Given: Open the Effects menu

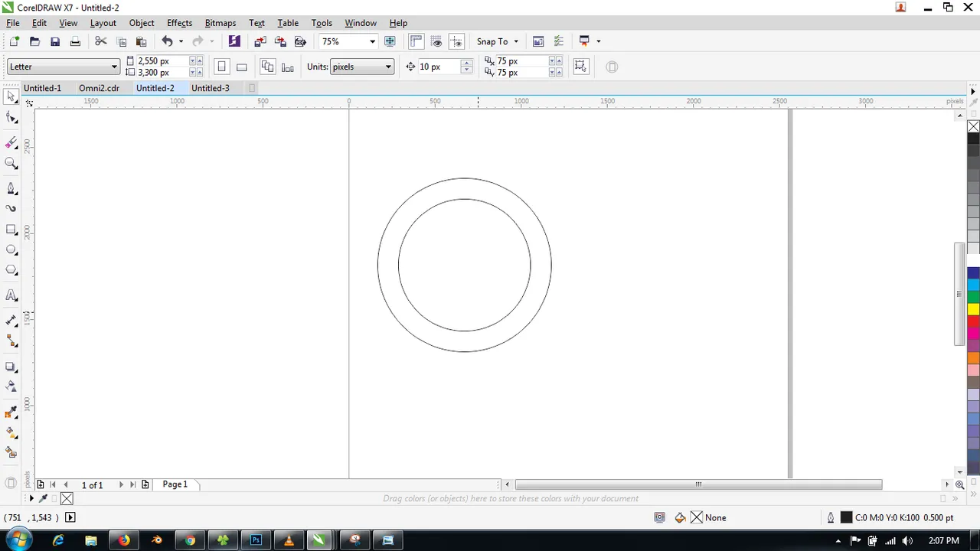Looking at the screenshot, I should coord(180,23).
